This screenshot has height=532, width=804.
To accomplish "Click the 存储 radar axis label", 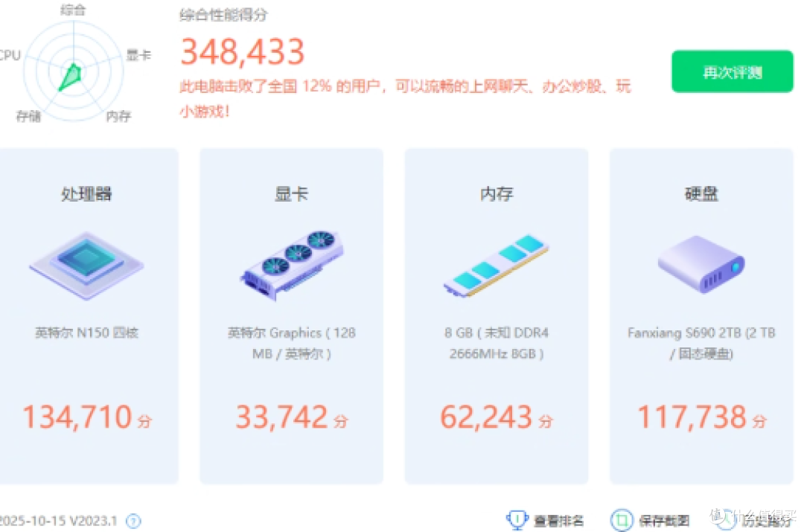I will point(28,116).
